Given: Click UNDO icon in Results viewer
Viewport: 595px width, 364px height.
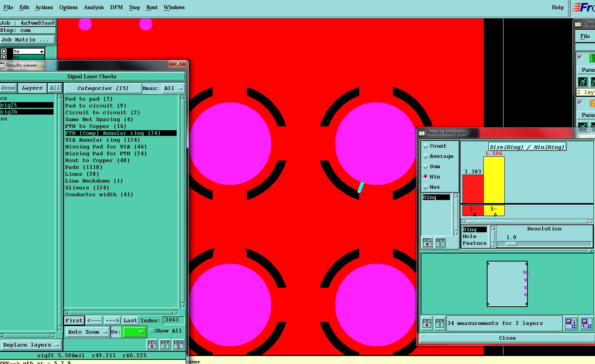Looking at the screenshot, I should point(178,345).
